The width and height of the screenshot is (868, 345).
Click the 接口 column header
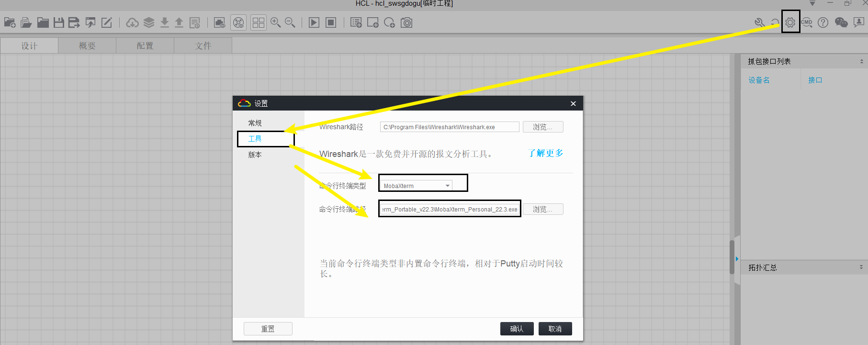[815, 80]
